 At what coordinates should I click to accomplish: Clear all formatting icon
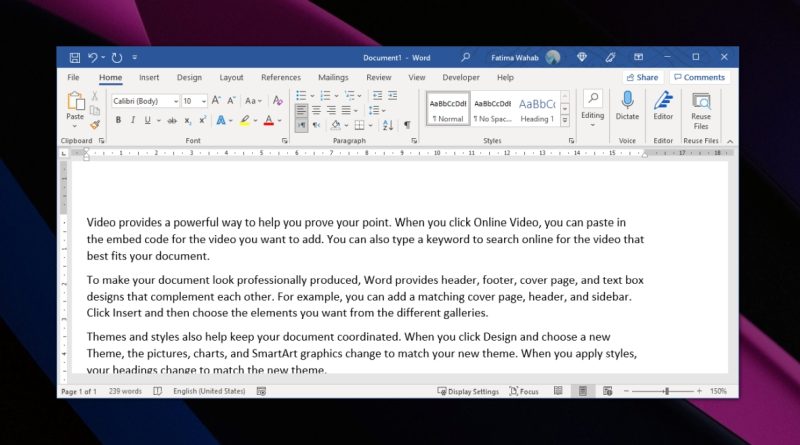(x=278, y=101)
